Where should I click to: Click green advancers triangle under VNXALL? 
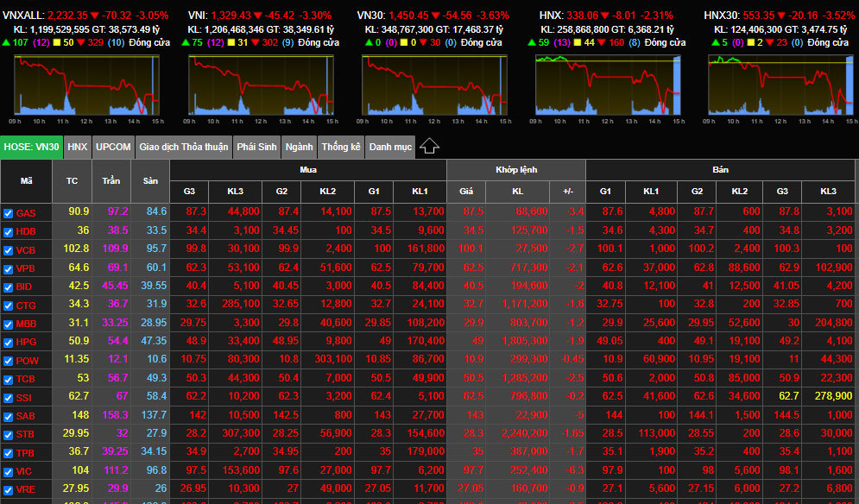(x=7, y=42)
